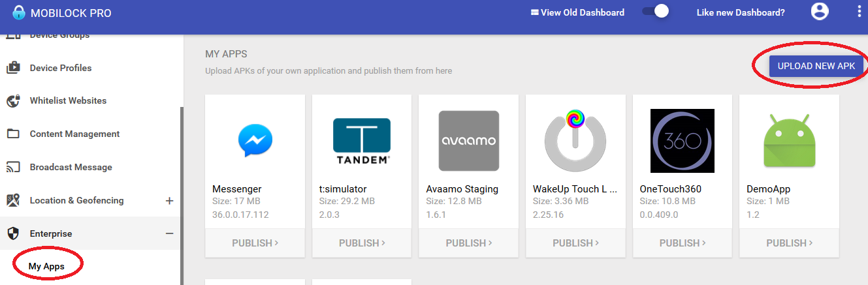
Task: Click Messenger version 36.0.0.17.112
Action: [x=240, y=215]
